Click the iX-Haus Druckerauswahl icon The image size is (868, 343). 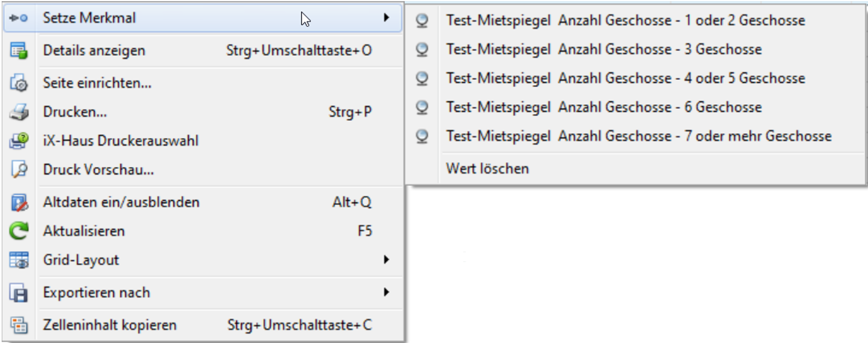[19, 141]
